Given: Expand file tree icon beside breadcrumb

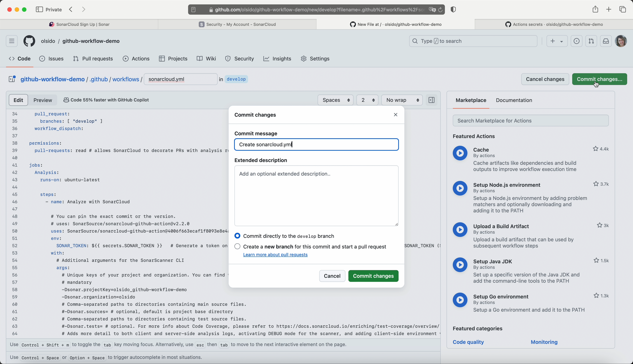Looking at the screenshot, I should tap(12, 79).
